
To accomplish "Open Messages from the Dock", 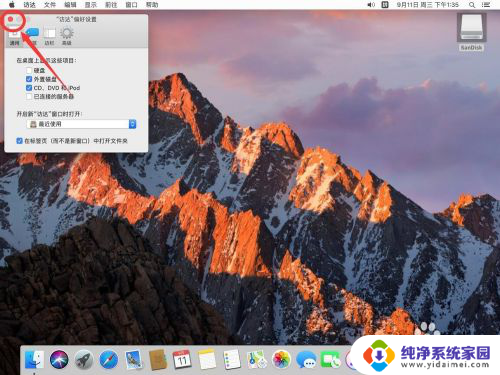I will (x=306, y=359).
